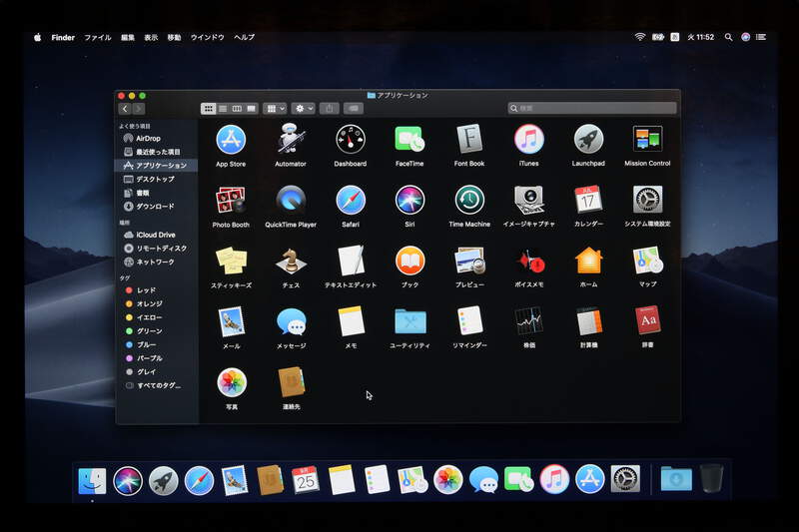
Task: Open the ブック app icon
Action: click(x=409, y=261)
